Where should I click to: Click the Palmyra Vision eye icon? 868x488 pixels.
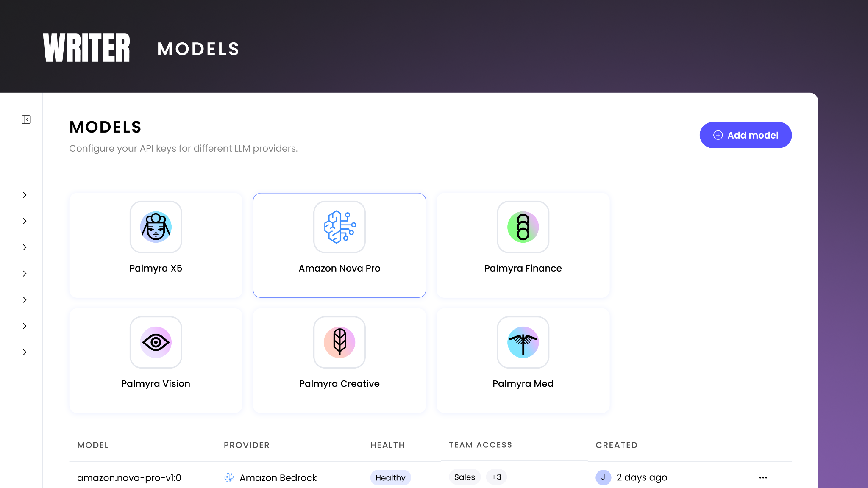156,342
